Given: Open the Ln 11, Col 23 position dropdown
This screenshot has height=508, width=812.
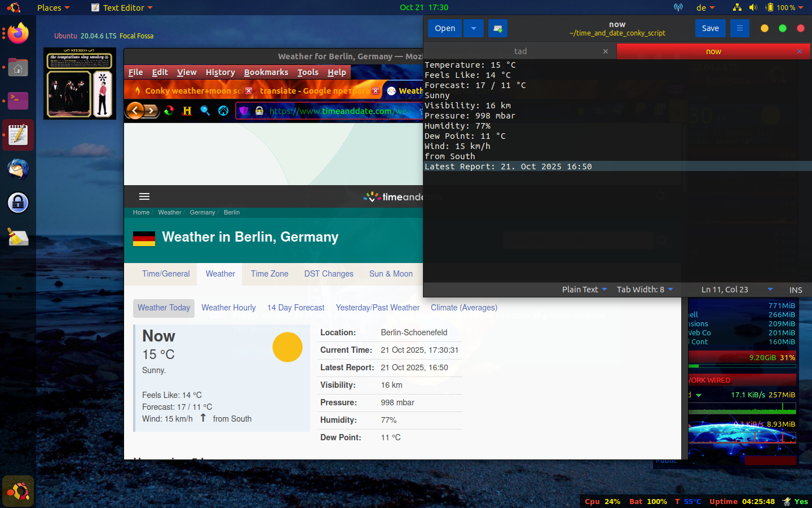Looking at the screenshot, I should click(736, 290).
